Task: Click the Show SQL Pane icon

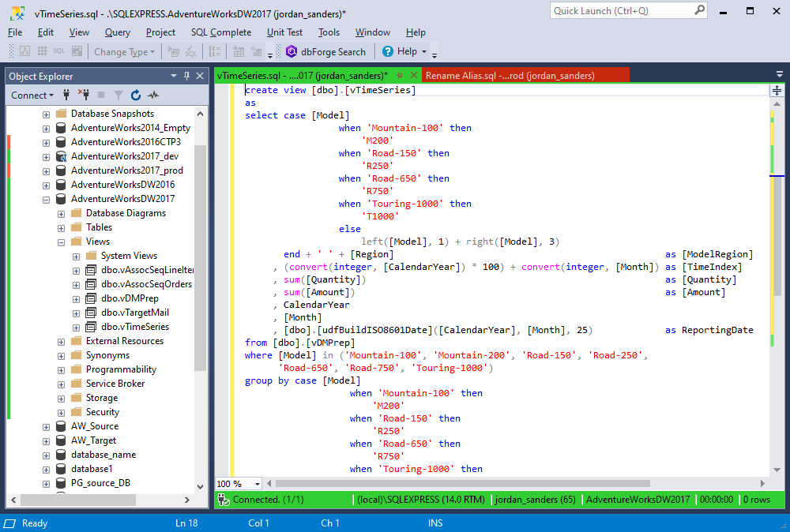Action: click(59, 51)
